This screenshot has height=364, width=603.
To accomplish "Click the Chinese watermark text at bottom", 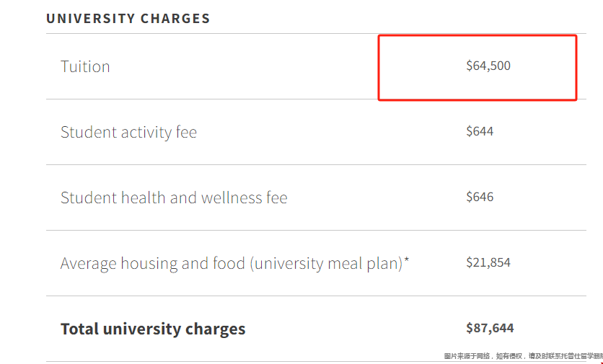I will tap(523, 356).
